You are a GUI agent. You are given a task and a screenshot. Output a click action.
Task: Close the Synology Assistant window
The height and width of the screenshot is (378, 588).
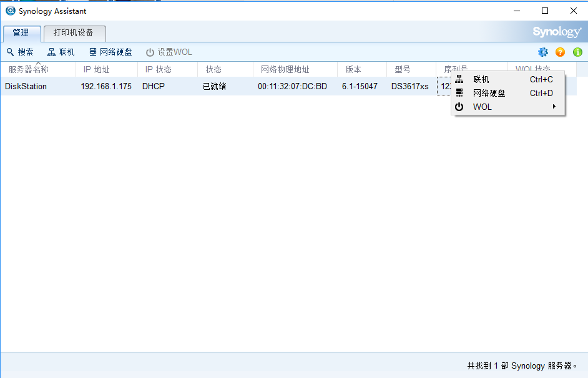[x=574, y=11]
